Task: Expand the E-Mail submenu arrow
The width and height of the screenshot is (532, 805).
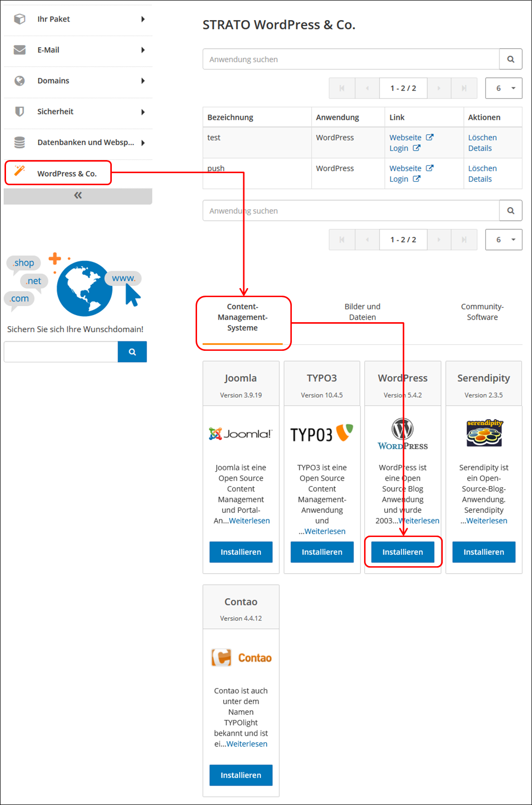Action: pyautogui.click(x=143, y=50)
